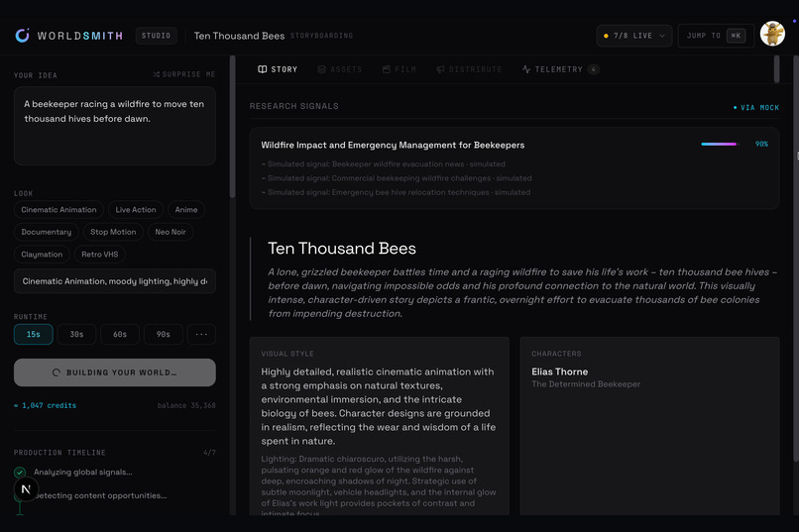Click SURPRISE ME to randomize idea
This screenshot has width=799, height=532.
pyautogui.click(x=184, y=74)
